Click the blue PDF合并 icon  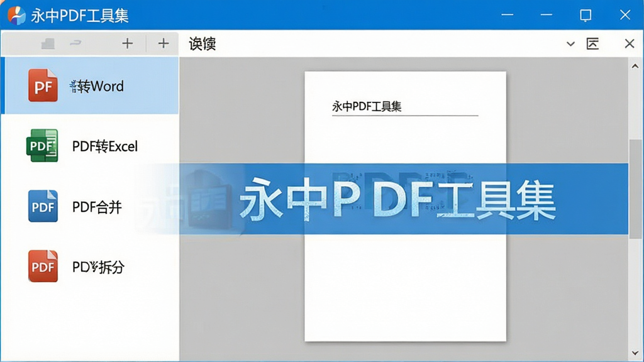pos(43,206)
